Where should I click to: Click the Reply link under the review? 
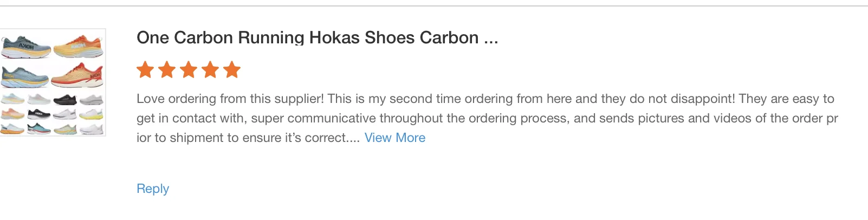153,189
